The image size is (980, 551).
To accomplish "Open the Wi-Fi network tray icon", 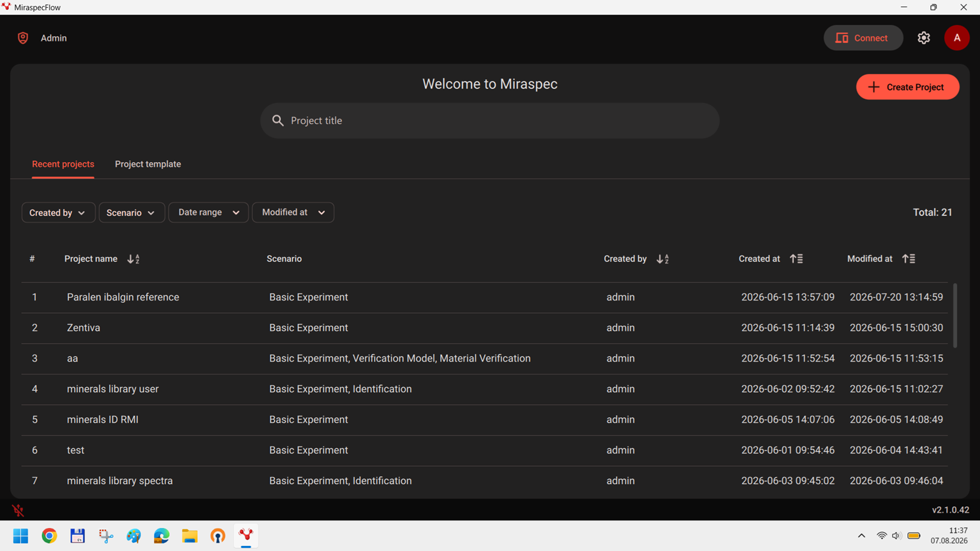I will 882,536.
